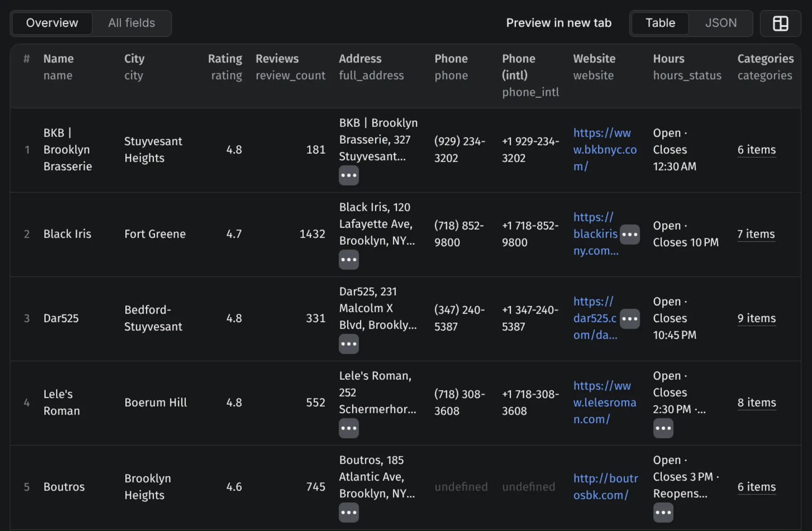The height and width of the screenshot is (531, 812).
Task: Expand the Dar525 website ellipsis
Action: pyautogui.click(x=630, y=319)
